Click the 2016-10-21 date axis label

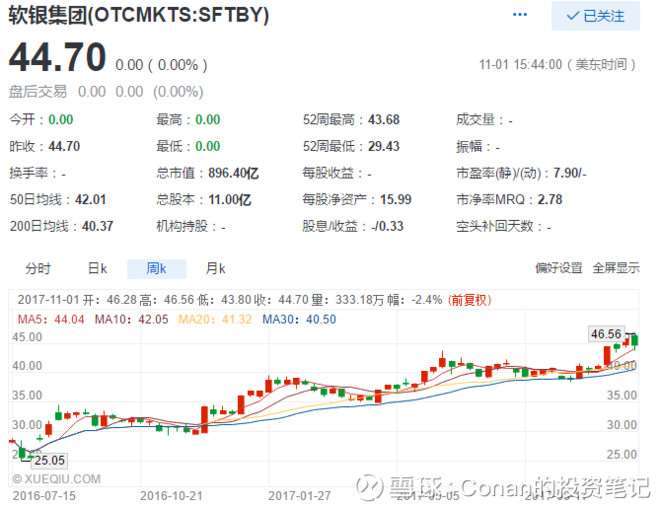171,496
